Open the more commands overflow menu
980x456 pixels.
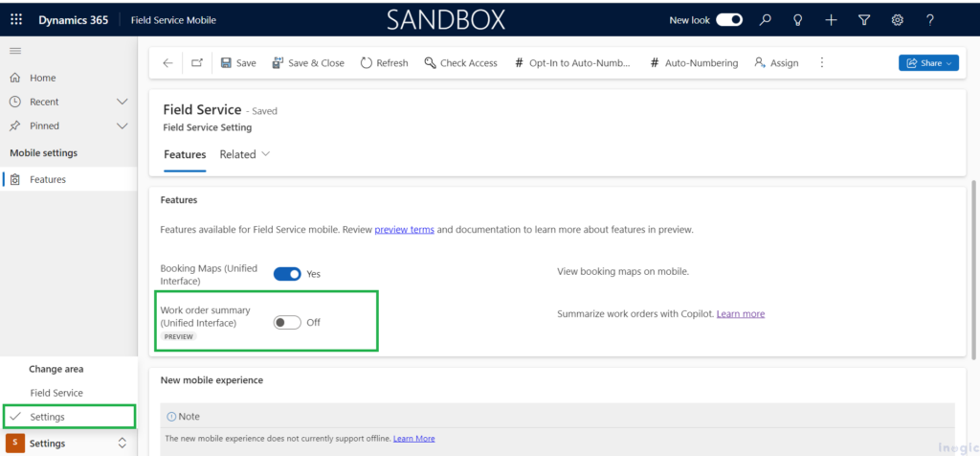pos(821,63)
